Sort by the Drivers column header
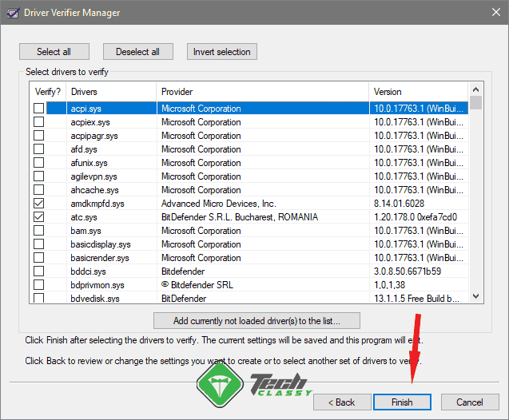The width and height of the screenshot is (509, 420). pos(111,92)
